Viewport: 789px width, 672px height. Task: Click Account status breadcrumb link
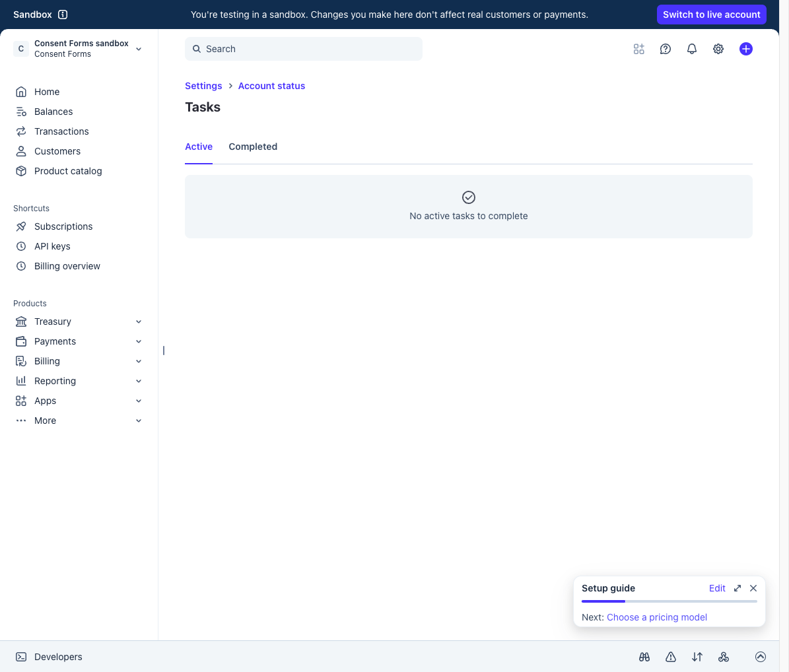271,86
